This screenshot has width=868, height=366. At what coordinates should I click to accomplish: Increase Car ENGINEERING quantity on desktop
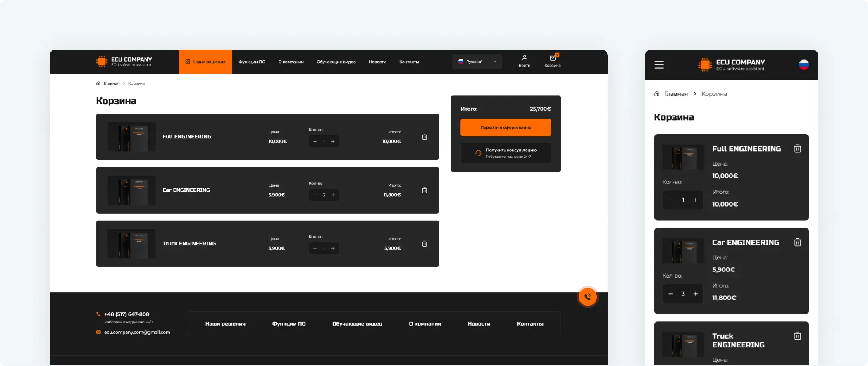pyautogui.click(x=333, y=195)
